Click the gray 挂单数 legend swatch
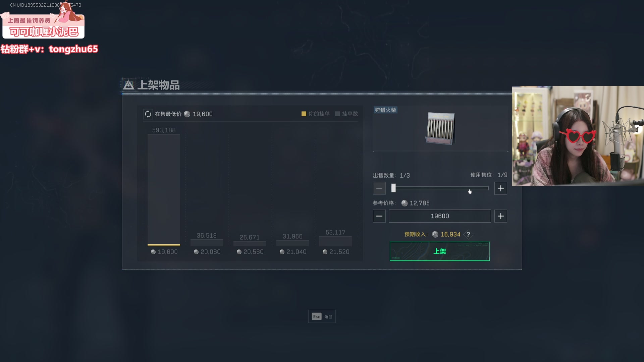The height and width of the screenshot is (362, 644). click(x=337, y=114)
